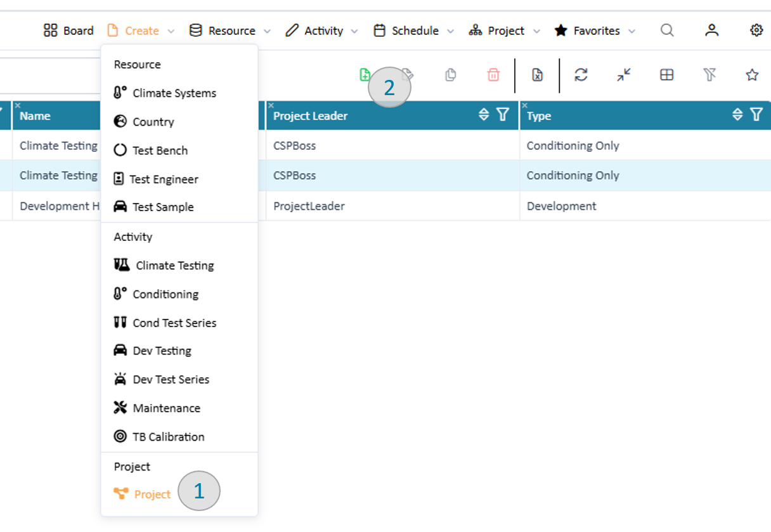Remove the Project Leader column via x

click(x=271, y=105)
